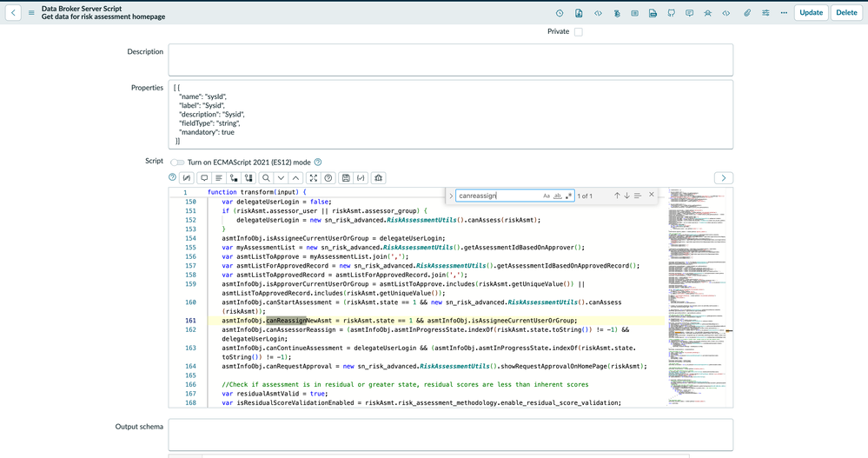Save script with the floppy disk icon

346,178
